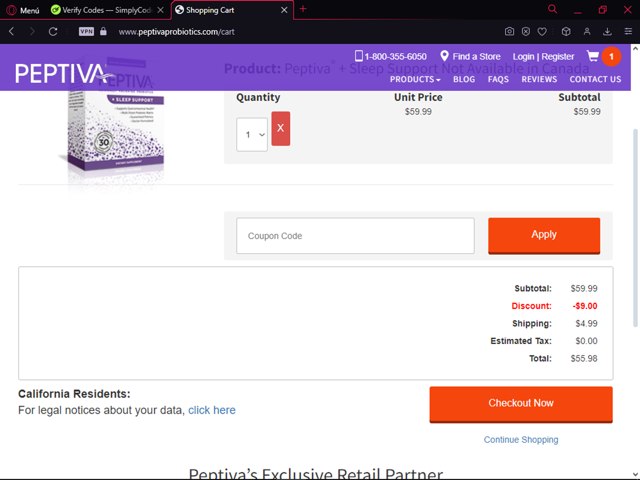Open the Opera Menu button
The image size is (640, 480).
click(23, 10)
